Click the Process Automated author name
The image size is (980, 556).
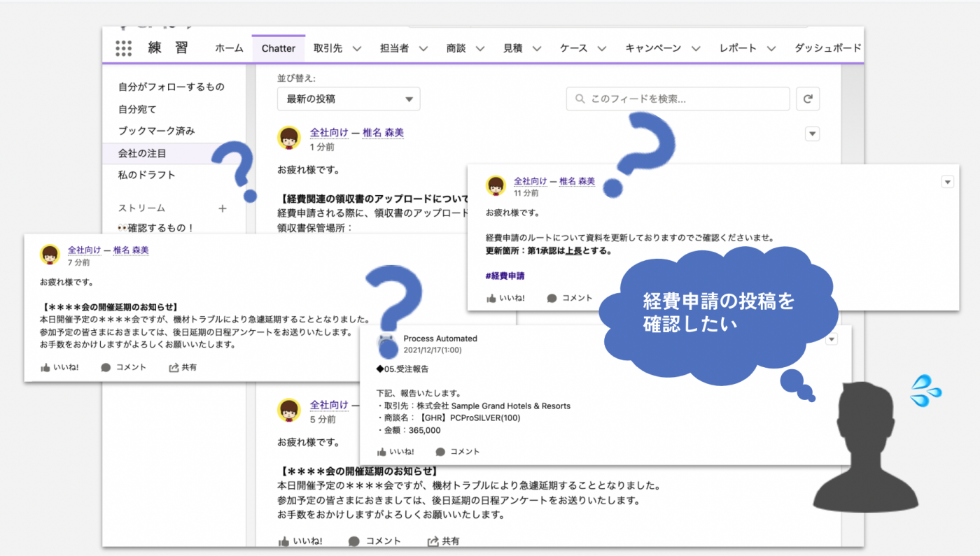point(440,338)
